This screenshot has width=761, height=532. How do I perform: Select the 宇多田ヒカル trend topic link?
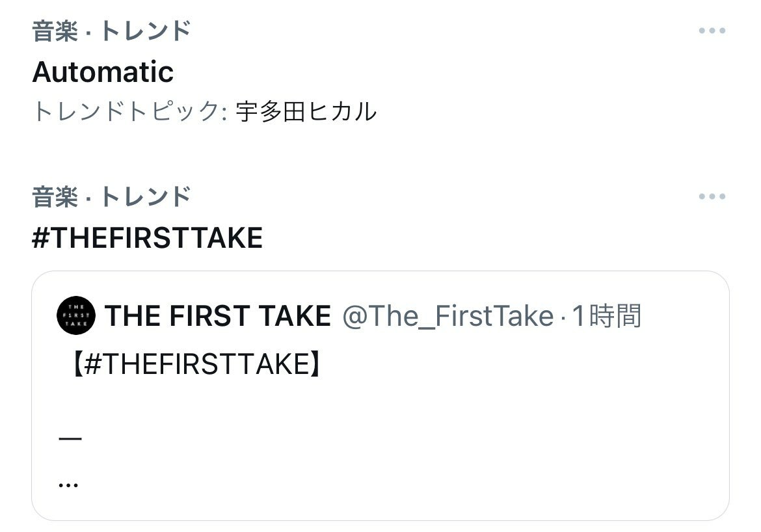click(306, 111)
